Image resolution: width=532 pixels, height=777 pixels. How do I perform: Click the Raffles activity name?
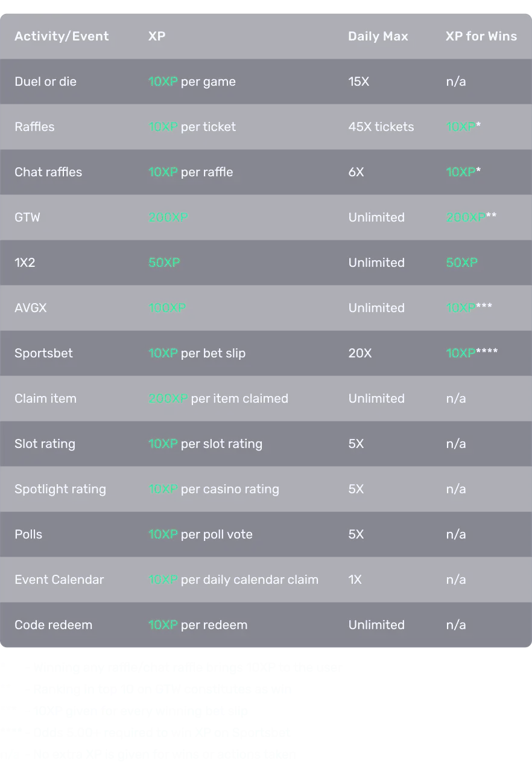[x=34, y=127]
